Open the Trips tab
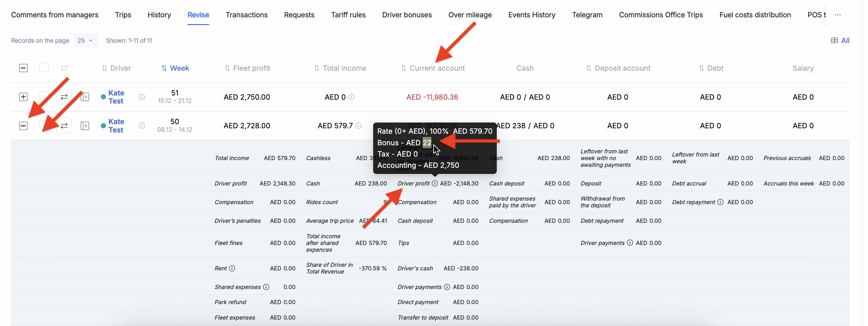868x326 pixels. click(123, 15)
